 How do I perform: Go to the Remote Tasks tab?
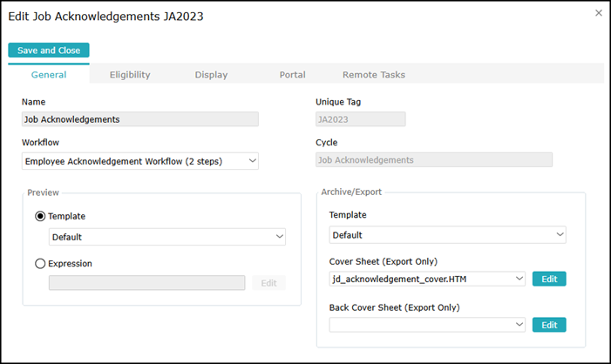click(x=373, y=75)
